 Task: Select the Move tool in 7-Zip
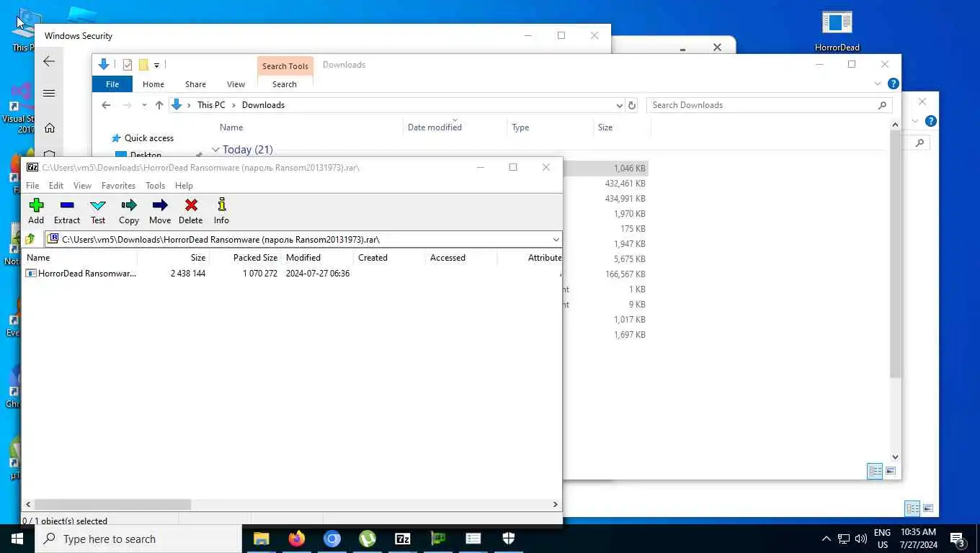[160, 212]
